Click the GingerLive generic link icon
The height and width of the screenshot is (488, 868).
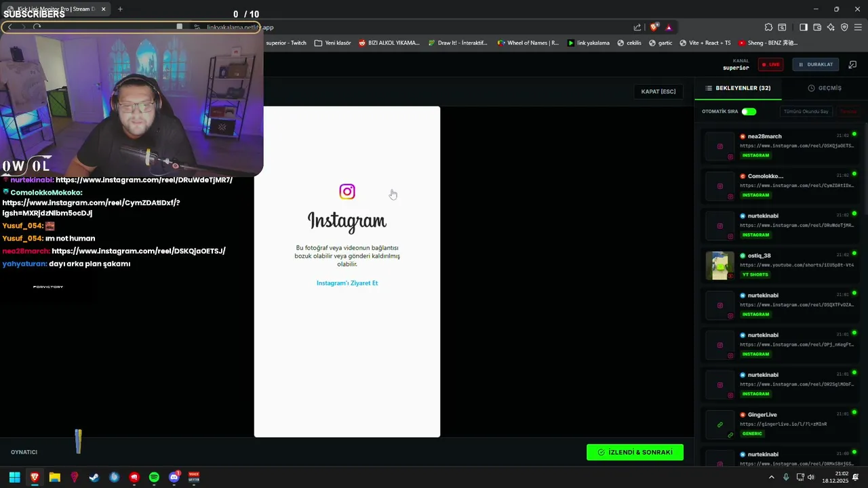(720, 424)
